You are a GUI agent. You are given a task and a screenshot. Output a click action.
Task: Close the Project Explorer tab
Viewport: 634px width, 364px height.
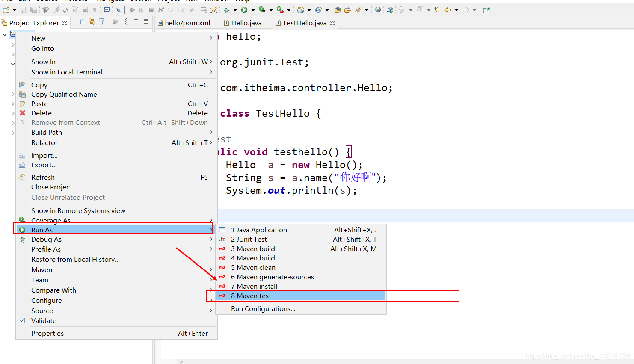pos(65,23)
